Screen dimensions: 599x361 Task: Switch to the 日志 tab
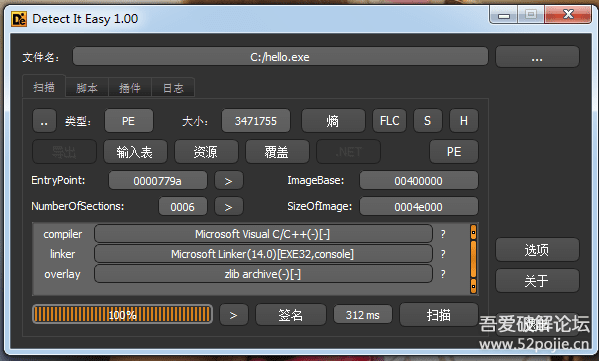pyautogui.click(x=173, y=88)
